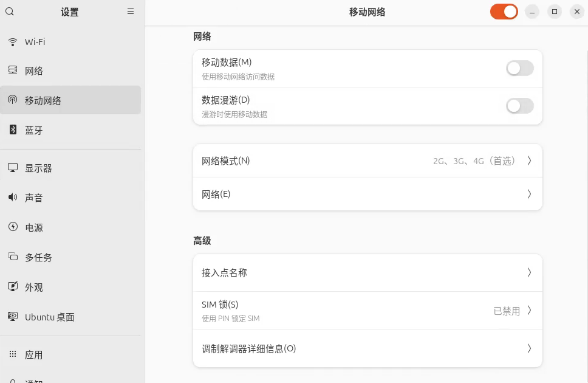
Task: Enable the 移动数据(M) switch
Action: point(520,68)
